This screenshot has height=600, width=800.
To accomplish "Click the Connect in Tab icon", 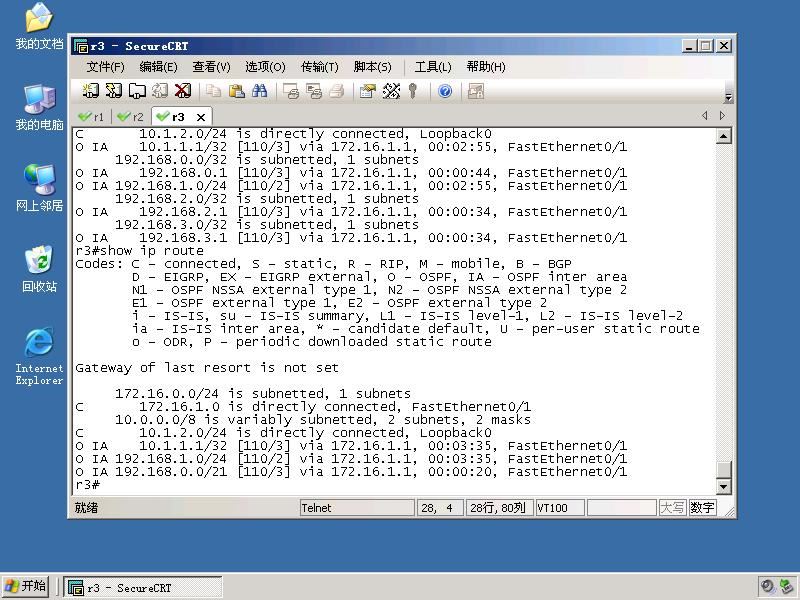I will click(x=137, y=91).
